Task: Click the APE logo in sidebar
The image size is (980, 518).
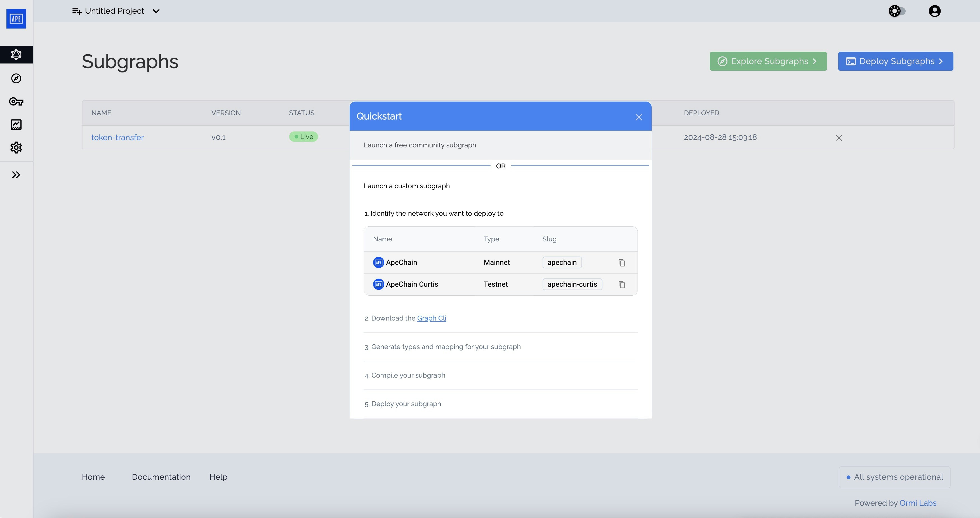Action: click(16, 19)
